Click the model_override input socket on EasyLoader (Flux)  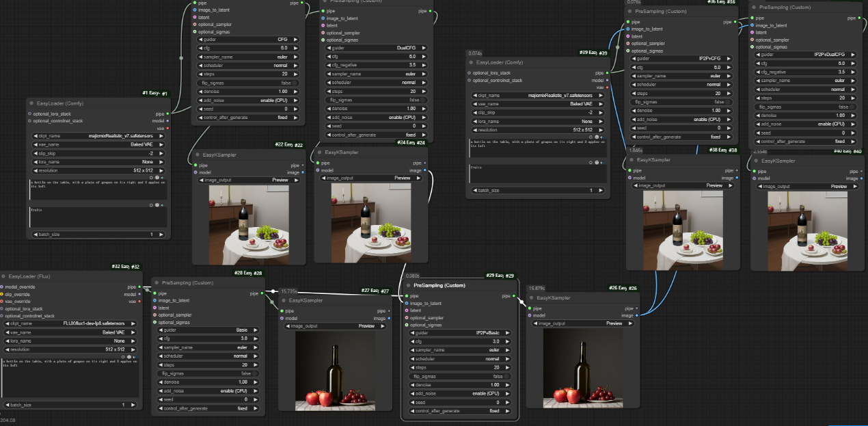pos(2,287)
